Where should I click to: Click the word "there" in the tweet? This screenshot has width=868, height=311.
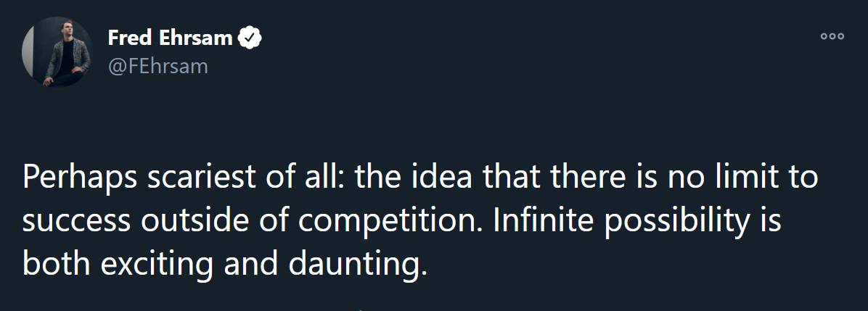pyautogui.click(x=563, y=178)
